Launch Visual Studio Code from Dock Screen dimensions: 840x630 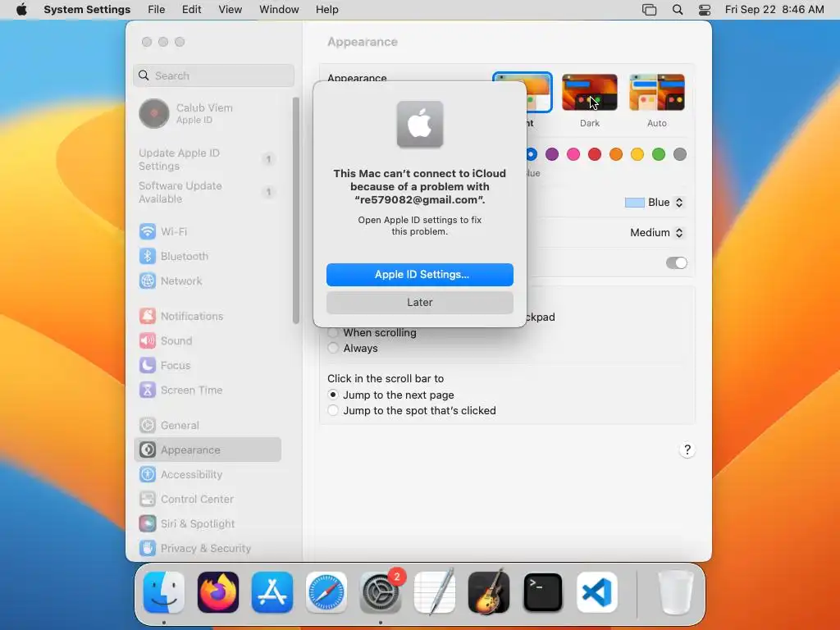(x=597, y=592)
